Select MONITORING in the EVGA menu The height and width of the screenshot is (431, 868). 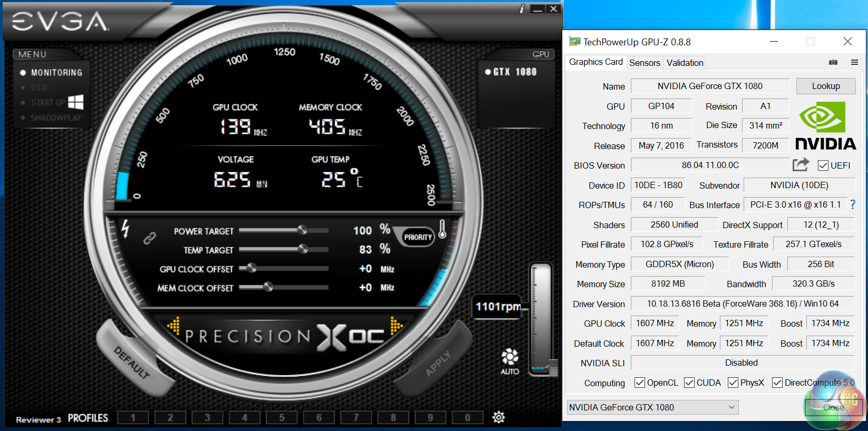(56, 73)
